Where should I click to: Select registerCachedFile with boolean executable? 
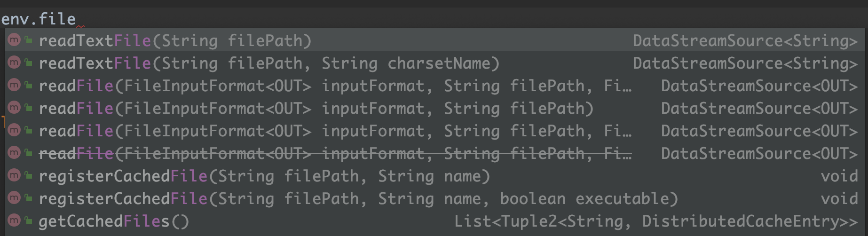point(358,199)
